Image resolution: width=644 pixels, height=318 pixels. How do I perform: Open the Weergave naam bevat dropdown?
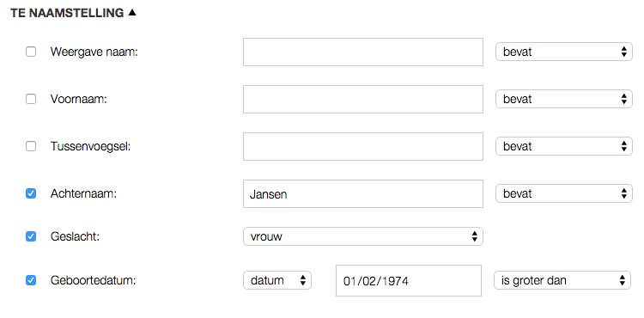tap(564, 52)
